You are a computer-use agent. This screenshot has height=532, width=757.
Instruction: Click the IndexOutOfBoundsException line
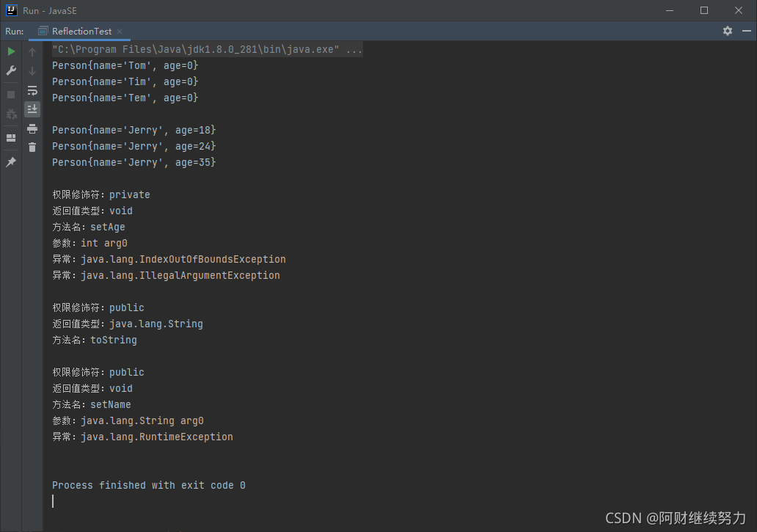point(169,259)
